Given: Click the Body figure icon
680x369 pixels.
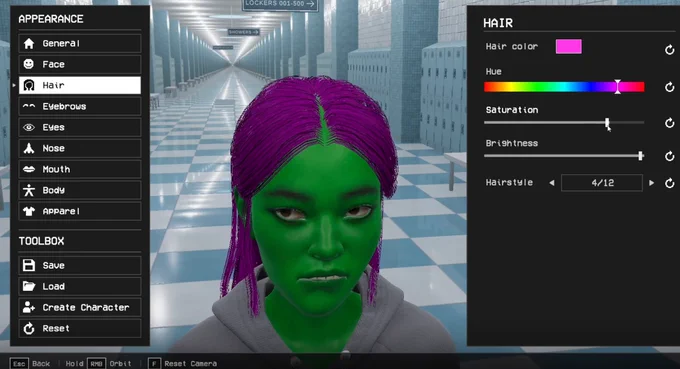Looking at the screenshot, I should 29,190.
